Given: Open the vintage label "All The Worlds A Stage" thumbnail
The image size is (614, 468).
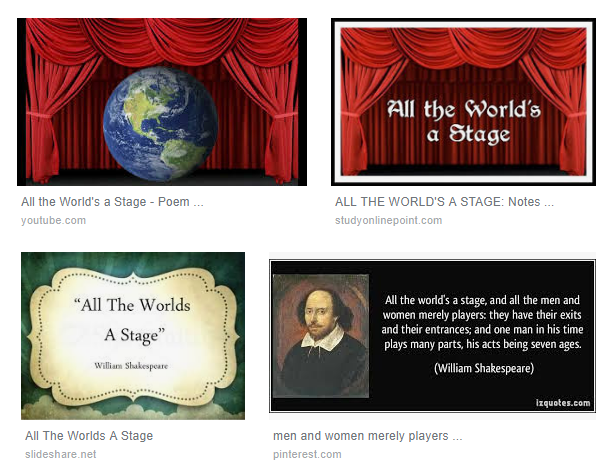Looking at the screenshot, I should 133,336.
